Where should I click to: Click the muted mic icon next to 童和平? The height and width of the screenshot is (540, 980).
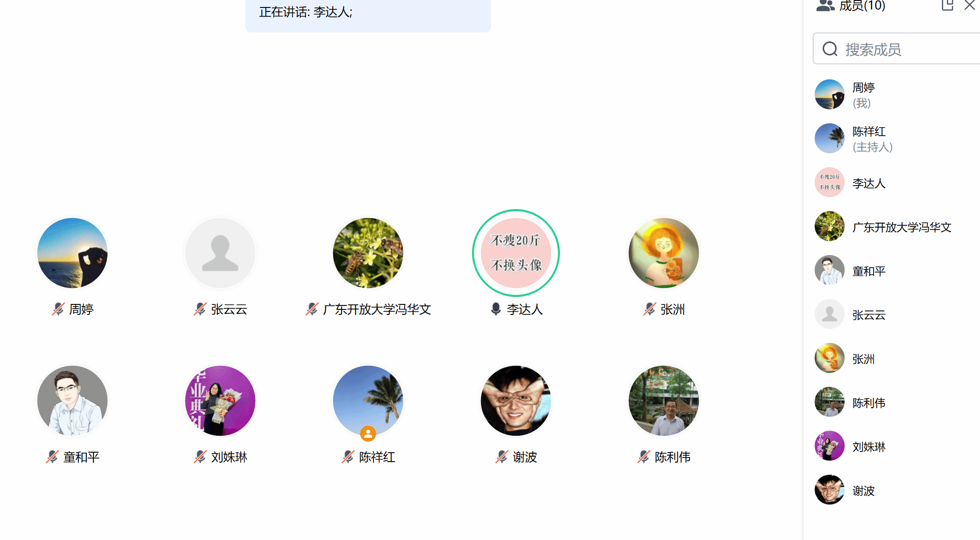pyautogui.click(x=52, y=457)
